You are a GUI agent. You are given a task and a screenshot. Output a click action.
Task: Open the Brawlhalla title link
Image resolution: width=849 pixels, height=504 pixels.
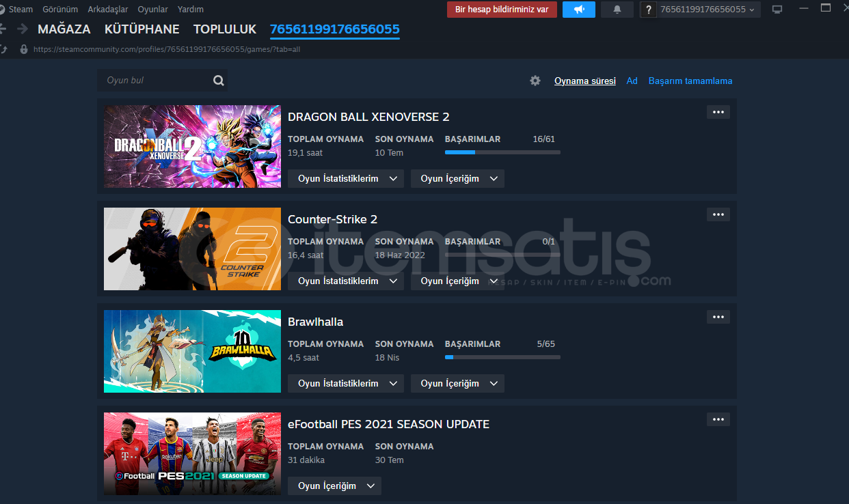(x=315, y=322)
